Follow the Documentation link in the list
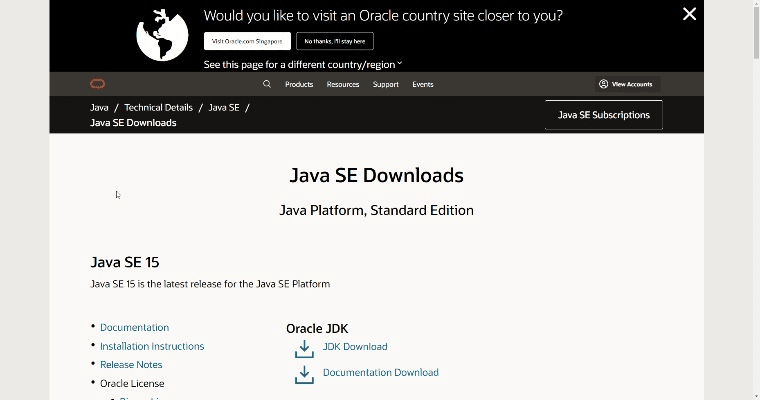The image size is (760, 400). (x=134, y=327)
